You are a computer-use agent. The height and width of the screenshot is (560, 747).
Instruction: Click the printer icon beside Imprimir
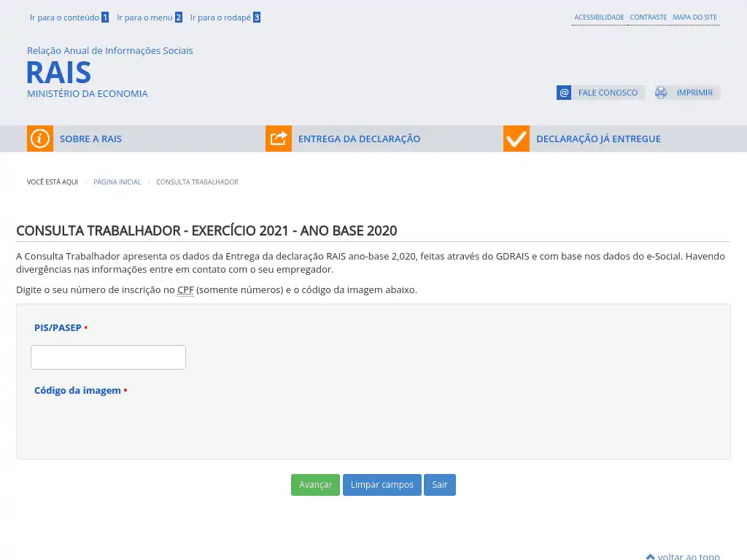661,93
